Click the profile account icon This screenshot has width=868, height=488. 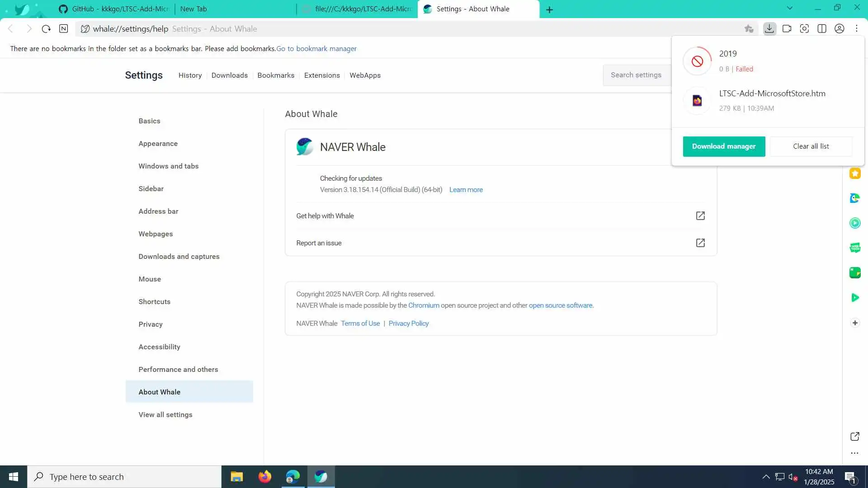point(840,28)
